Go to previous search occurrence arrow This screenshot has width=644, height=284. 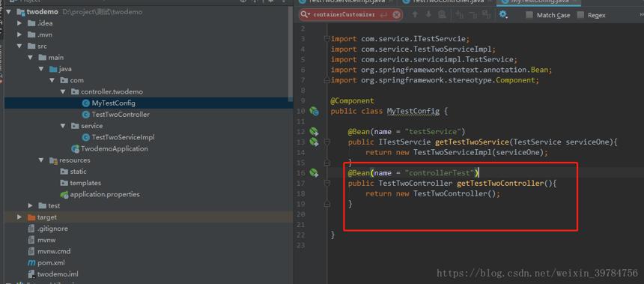pyautogui.click(x=415, y=15)
